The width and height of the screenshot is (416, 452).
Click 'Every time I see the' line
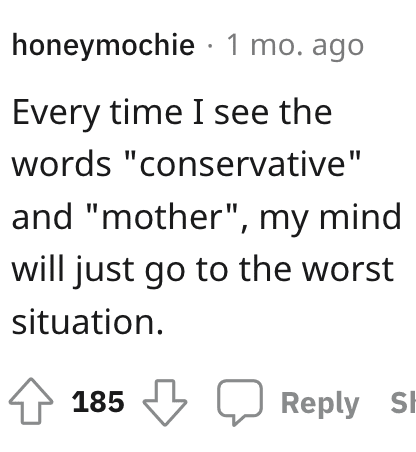tap(172, 113)
